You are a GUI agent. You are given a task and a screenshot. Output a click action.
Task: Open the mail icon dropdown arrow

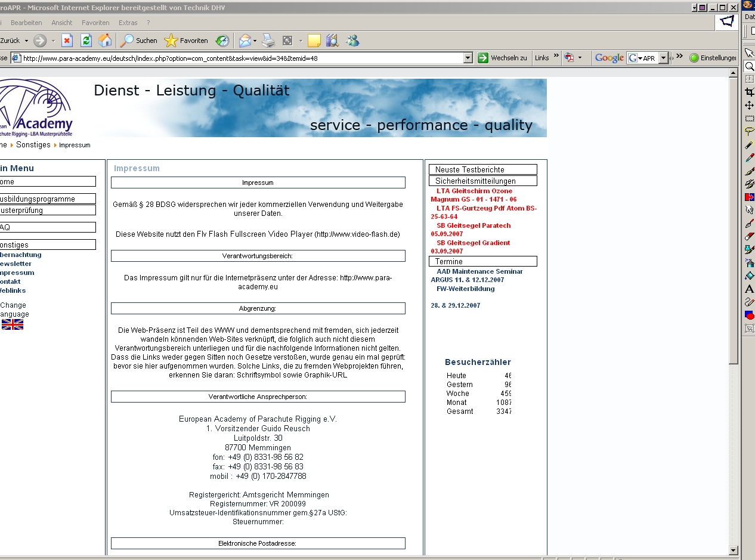(255, 41)
